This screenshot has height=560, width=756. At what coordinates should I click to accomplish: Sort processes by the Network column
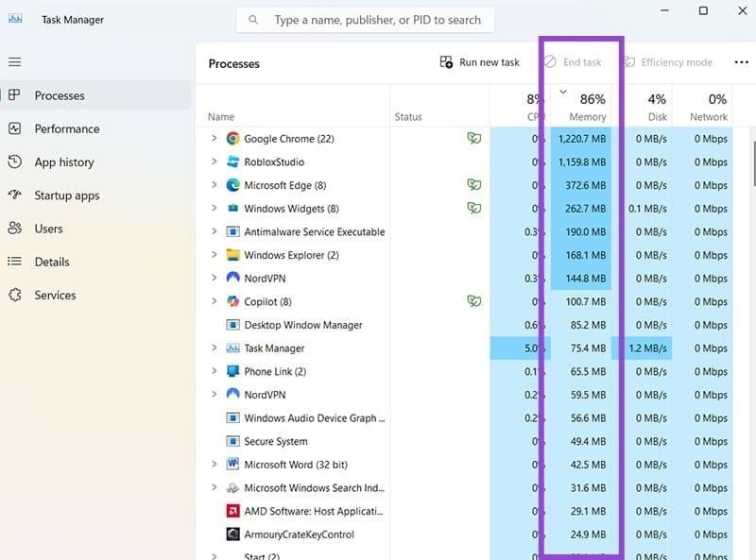[x=702, y=106]
